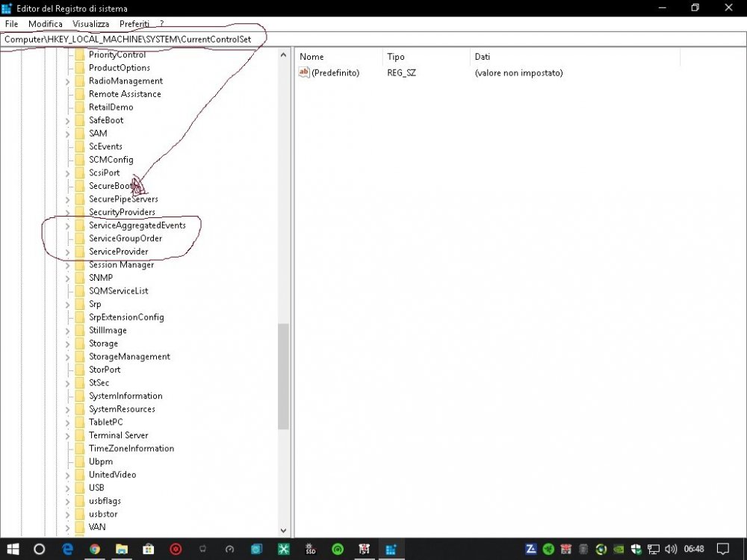Expand the UnitedVideo key

point(67,475)
